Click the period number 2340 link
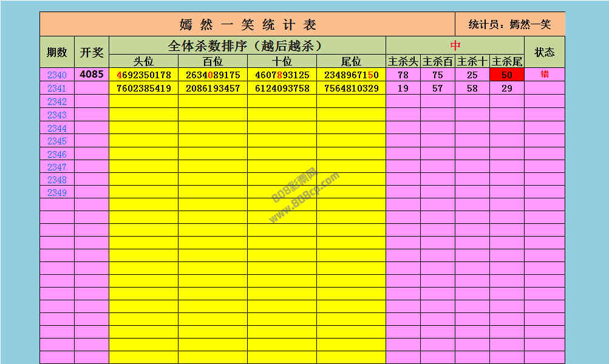609x364 pixels. 56,75
